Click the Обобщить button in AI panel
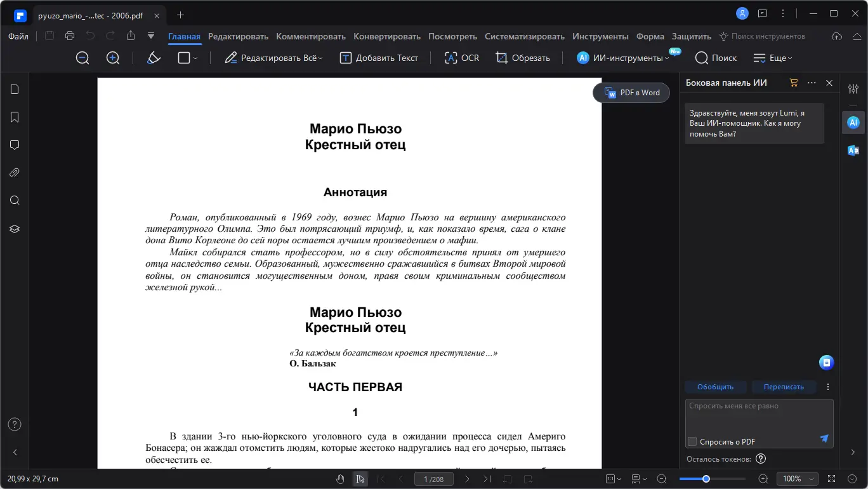 [716, 387]
